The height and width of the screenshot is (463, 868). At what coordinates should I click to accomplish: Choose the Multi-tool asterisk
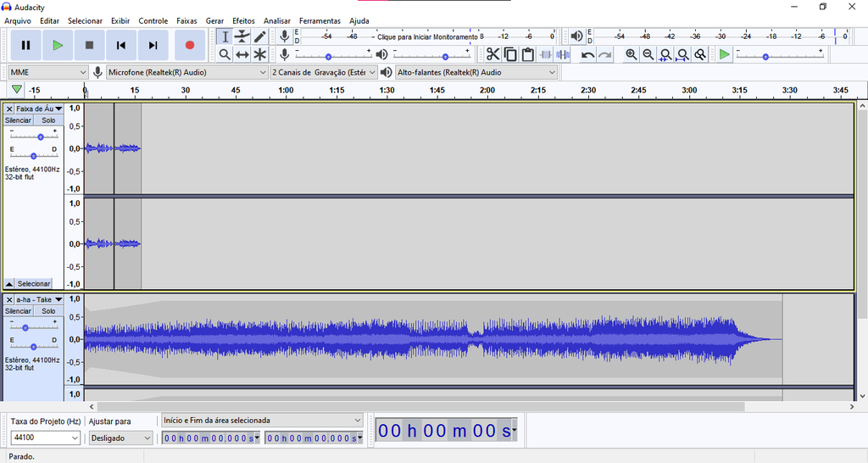click(260, 55)
